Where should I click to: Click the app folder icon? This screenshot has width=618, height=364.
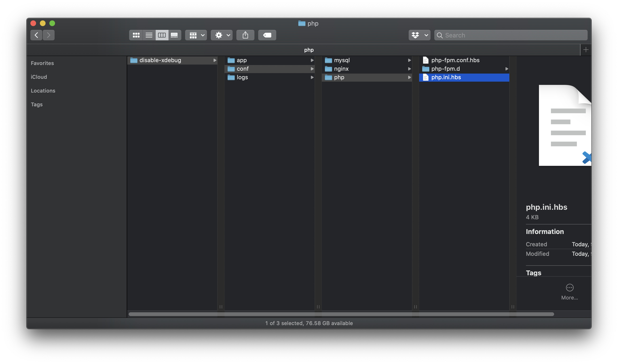click(231, 60)
